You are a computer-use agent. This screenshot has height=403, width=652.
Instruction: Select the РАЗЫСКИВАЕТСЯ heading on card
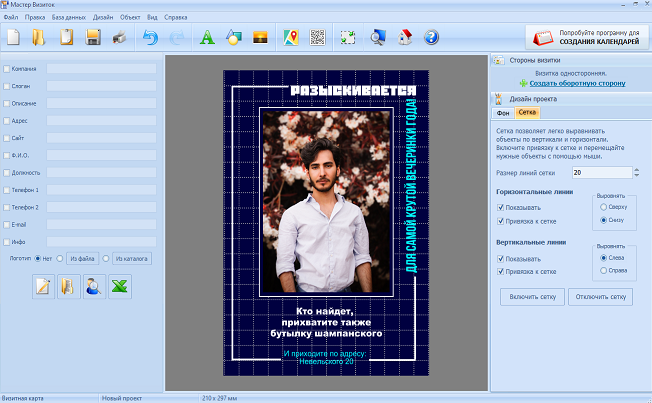(353, 90)
